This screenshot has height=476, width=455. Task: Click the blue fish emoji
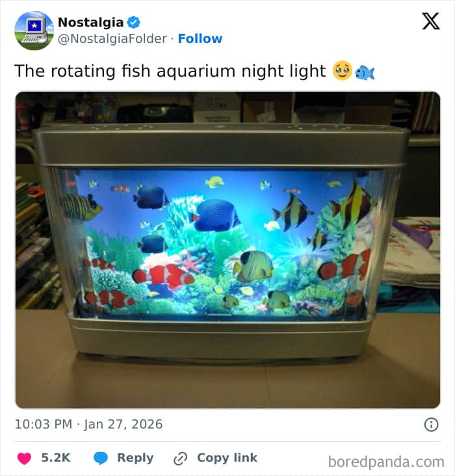coord(365,72)
